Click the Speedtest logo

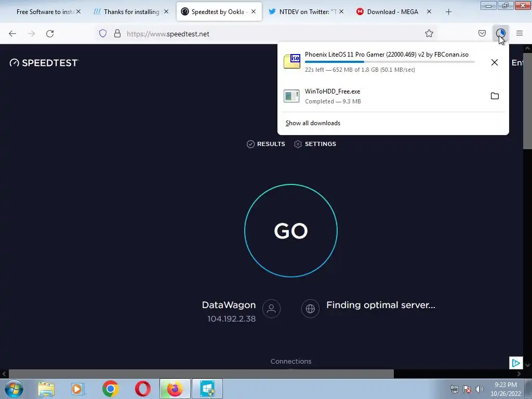[44, 63]
